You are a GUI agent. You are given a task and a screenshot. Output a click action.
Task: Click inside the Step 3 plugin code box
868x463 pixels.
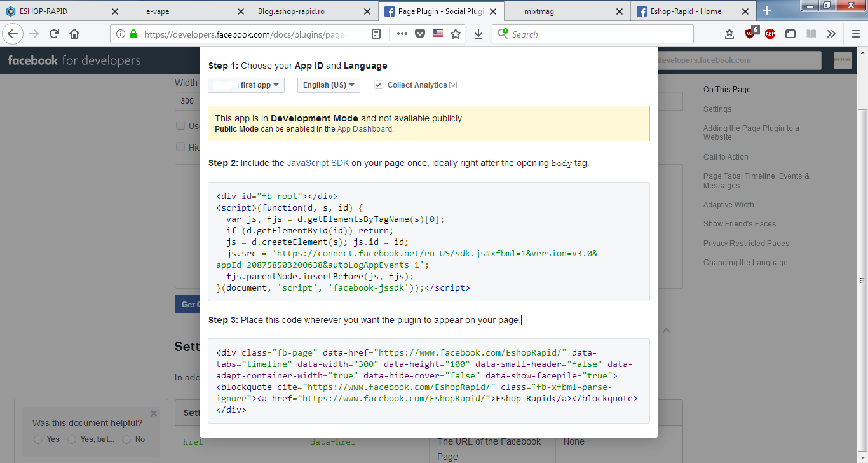tap(429, 381)
